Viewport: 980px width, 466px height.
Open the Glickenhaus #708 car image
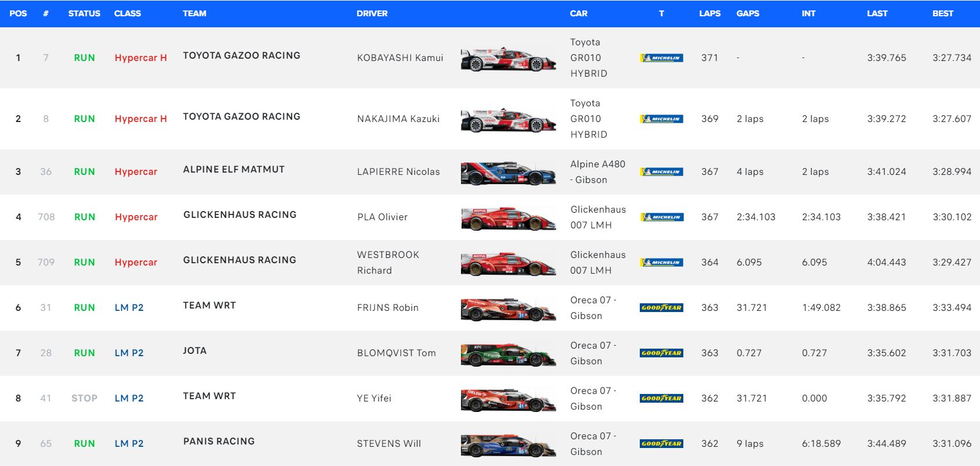[x=508, y=218]
